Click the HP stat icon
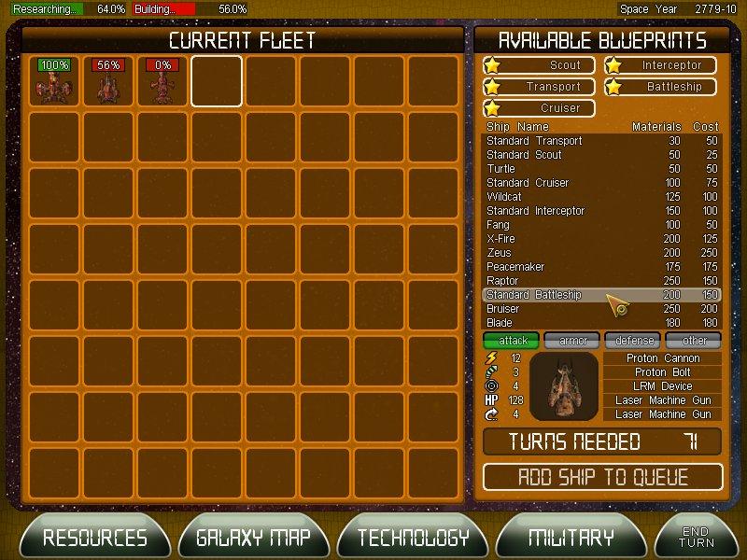The image size is (747, 560). tap(492, 400)
